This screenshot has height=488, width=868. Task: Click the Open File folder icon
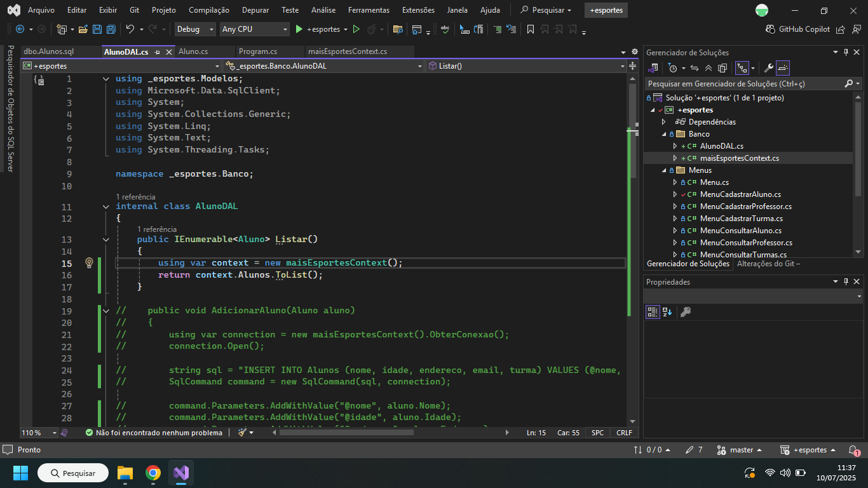tap(83, 29)
